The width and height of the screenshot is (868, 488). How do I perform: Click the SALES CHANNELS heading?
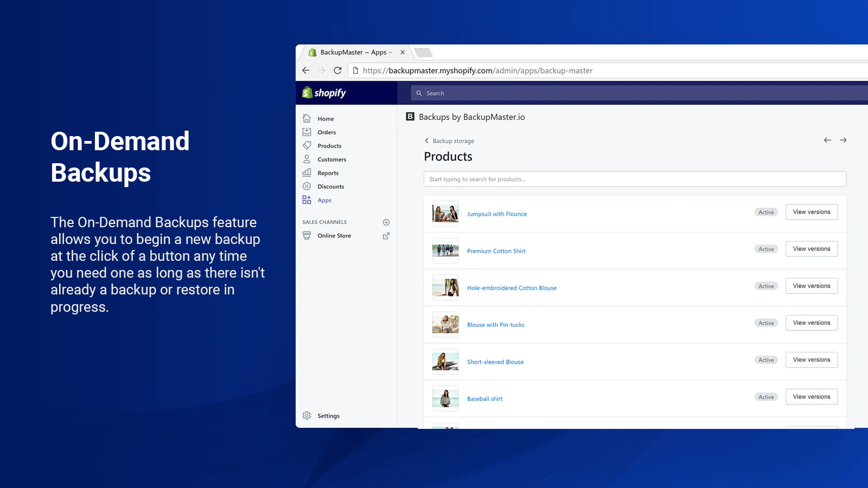[324, 222]
